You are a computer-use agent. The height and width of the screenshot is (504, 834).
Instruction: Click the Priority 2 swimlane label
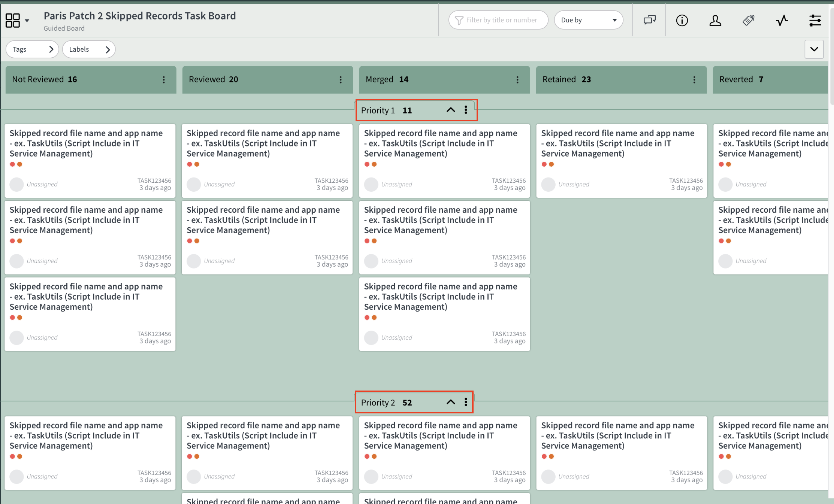coord(378,403)
